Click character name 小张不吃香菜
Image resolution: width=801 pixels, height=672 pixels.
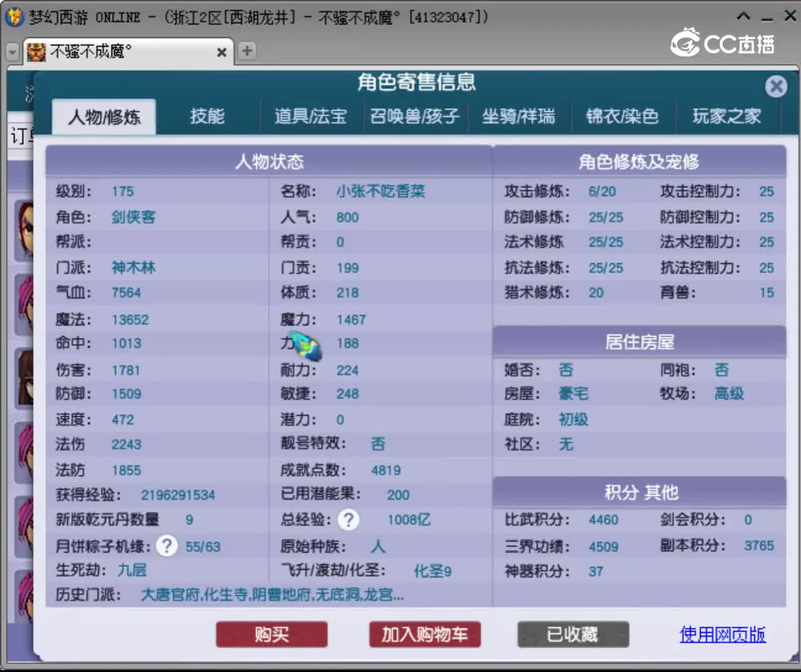coord(380,191)
